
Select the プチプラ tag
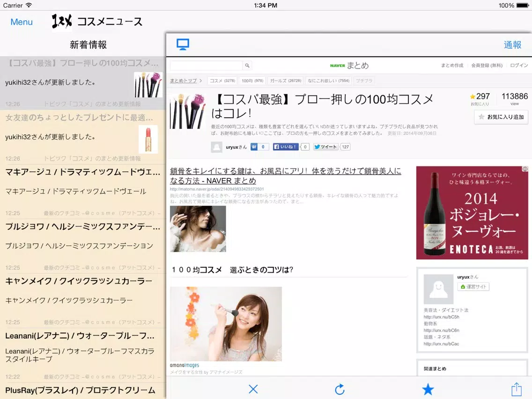click(x=364, y=81)
